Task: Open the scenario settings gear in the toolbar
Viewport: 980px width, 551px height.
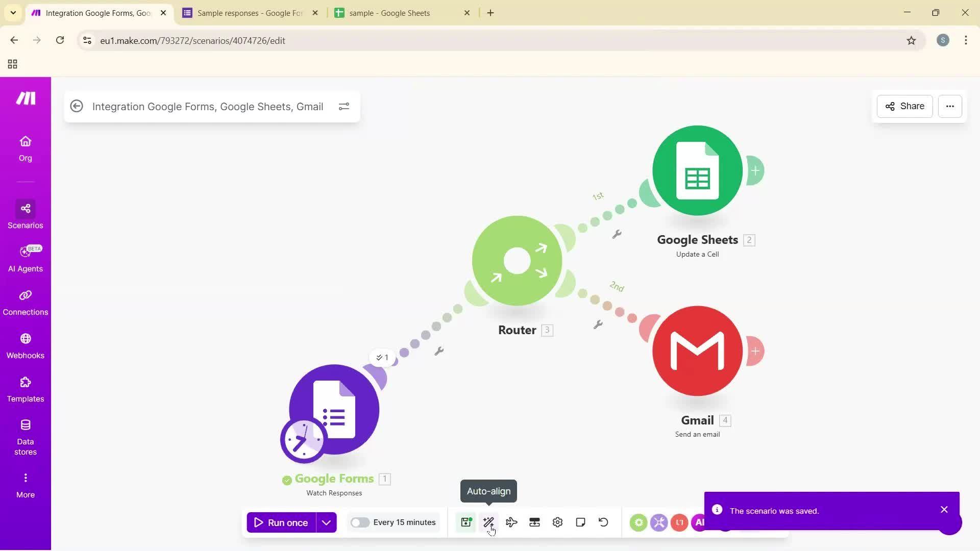Action: (557, 522)
